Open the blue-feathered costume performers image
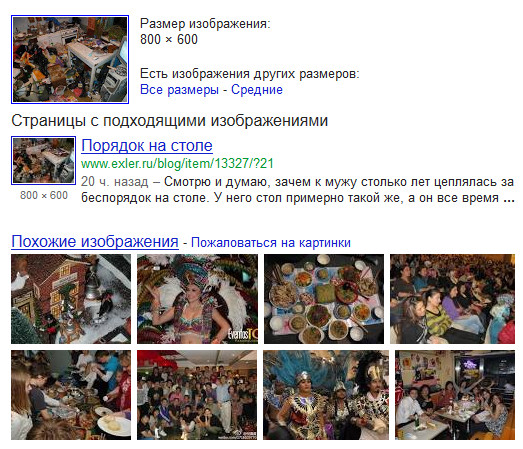Image resolution: width=523 pixels, height=449 pixels. (326, 395)
